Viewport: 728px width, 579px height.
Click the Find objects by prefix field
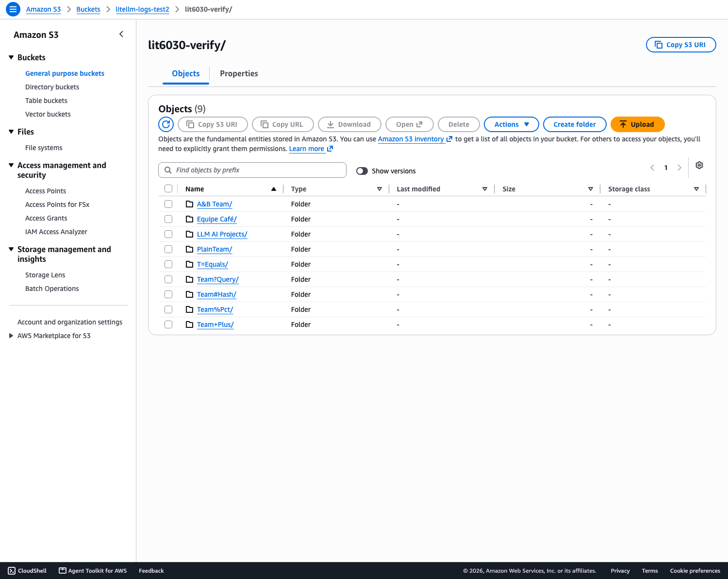click(x=252, y=170)
